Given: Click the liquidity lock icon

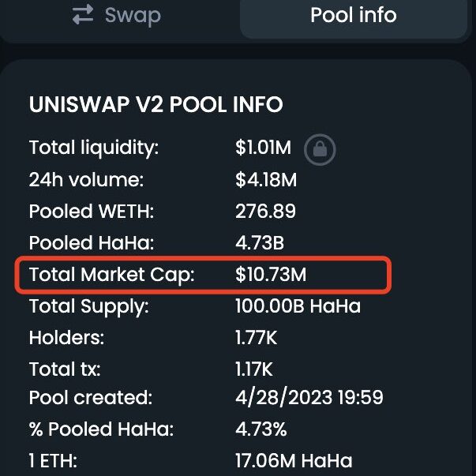Looking at the screenshot, I should coord(320,150).
